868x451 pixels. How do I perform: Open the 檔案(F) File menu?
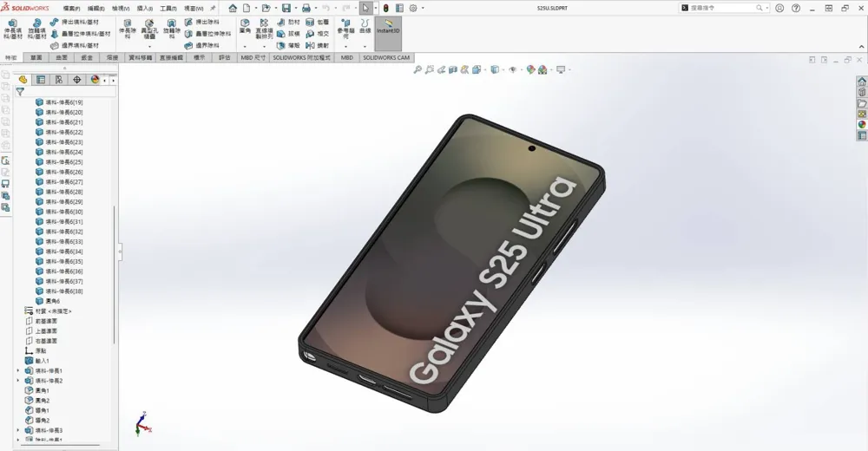(71, 9)
